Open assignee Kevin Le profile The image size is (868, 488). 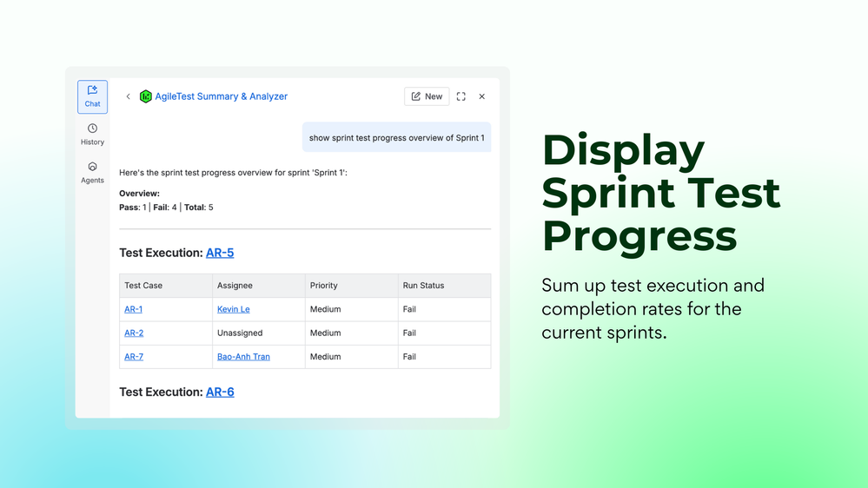coord(233,309)
